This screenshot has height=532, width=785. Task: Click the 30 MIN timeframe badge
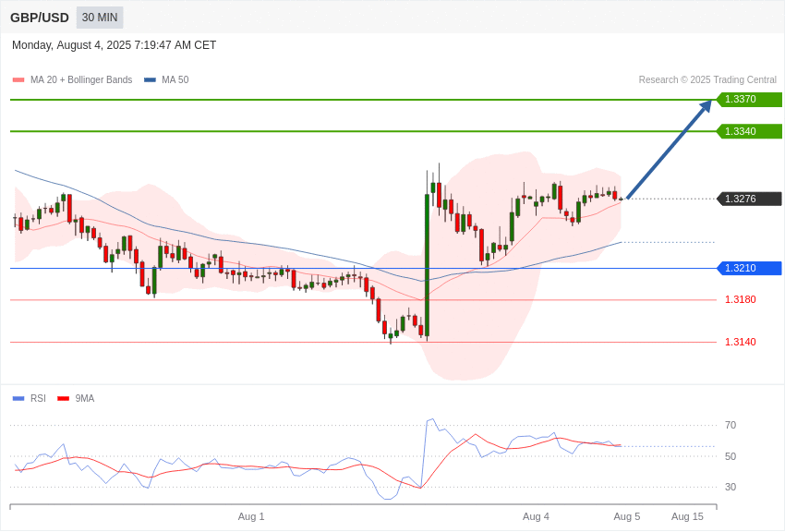click(100, 18)
